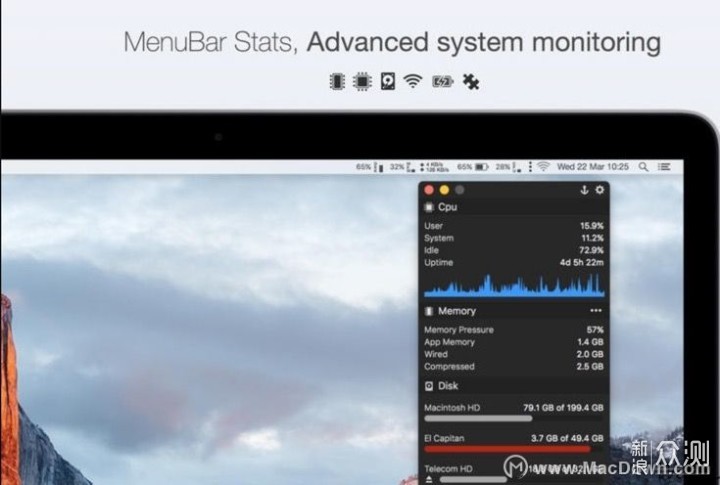Click the Cpu section header label
The height and width of the screenshot is (485, 720).
(x=447, y=207)
